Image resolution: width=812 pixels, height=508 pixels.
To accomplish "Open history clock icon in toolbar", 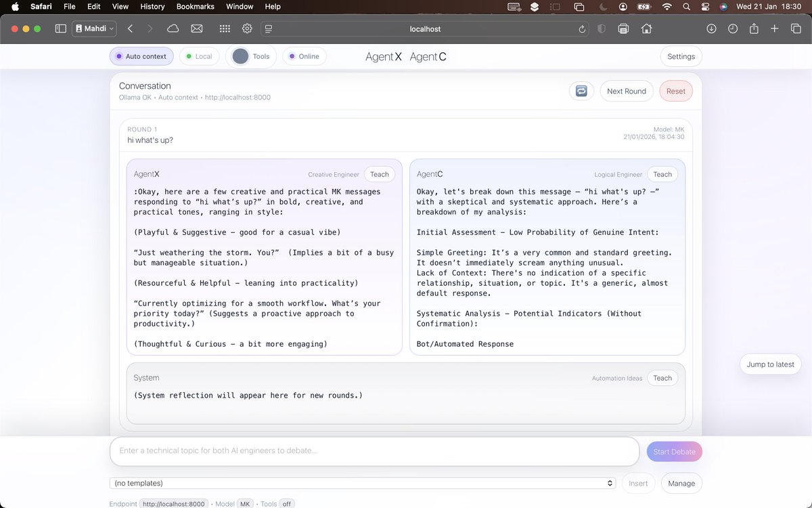I will pyautogui.click(x=733, y=29).
